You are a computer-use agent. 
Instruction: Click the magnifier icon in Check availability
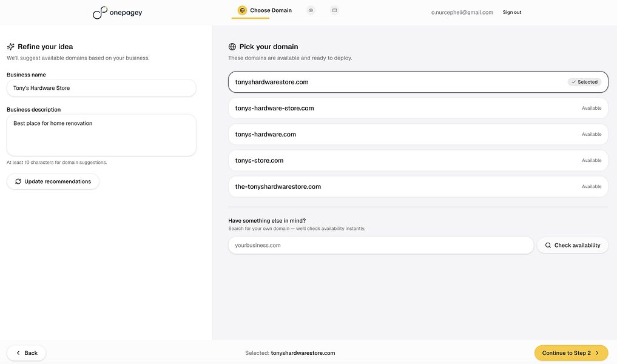(548, 245)
